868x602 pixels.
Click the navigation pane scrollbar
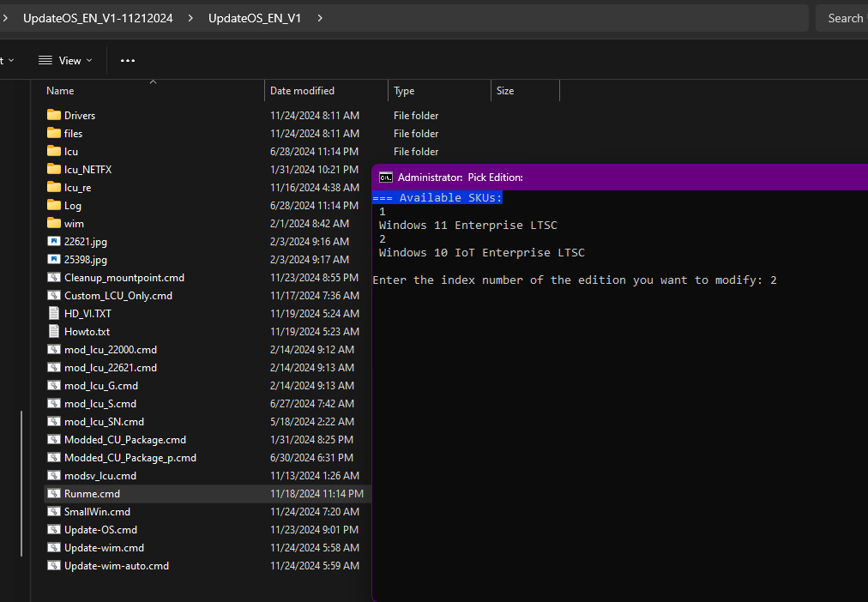click(x=21, y=483)
